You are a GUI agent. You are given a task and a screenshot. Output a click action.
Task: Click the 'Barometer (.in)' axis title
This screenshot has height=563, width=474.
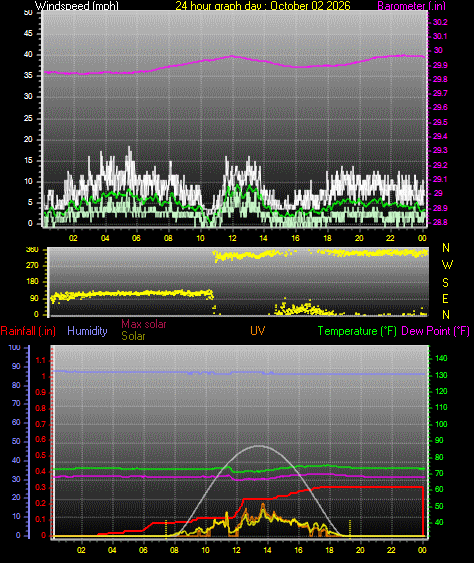(412, 6)
